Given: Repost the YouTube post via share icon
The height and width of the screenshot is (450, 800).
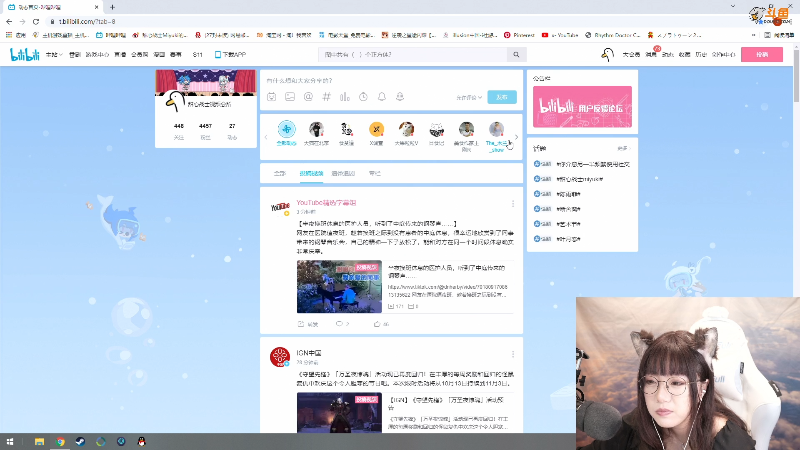Looking at the screenshot, I should pyautogui.click(x=308, y=324).
